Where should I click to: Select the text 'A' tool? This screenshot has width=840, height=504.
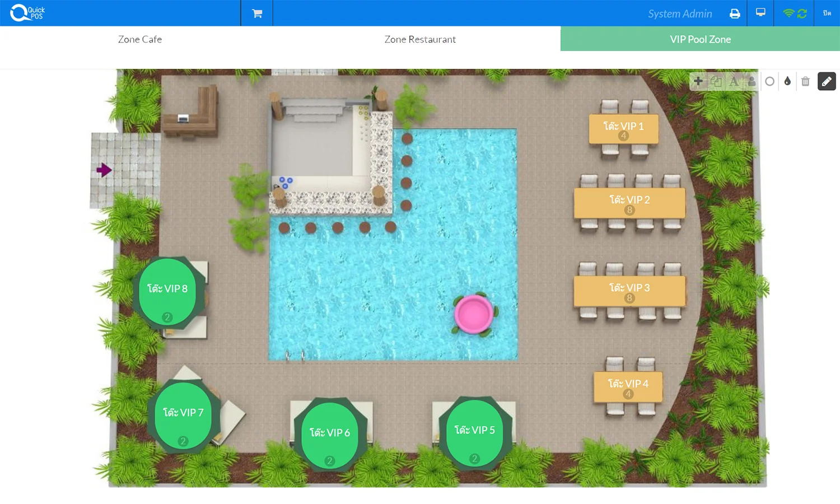pyautogui.click(x=734, y=81)
